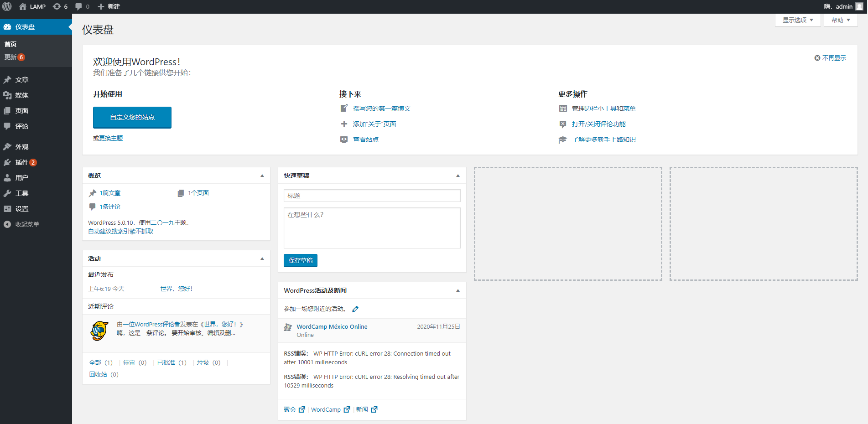Open the 或更换主题 link
This screenshot has width=868, height=424.
(x=108, y=138)
